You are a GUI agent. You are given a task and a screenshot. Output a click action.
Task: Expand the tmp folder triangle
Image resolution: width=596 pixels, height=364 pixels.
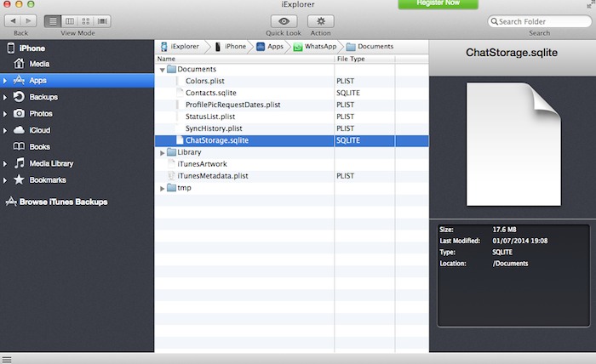163,188
